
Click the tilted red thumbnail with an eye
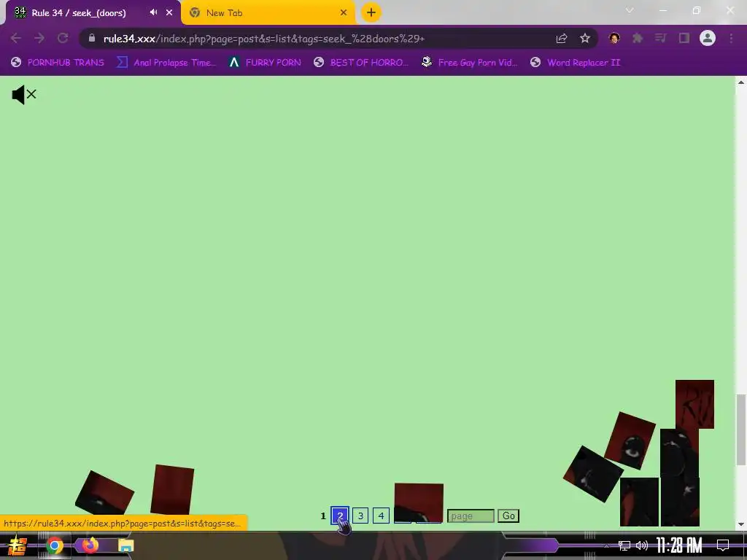630,441
